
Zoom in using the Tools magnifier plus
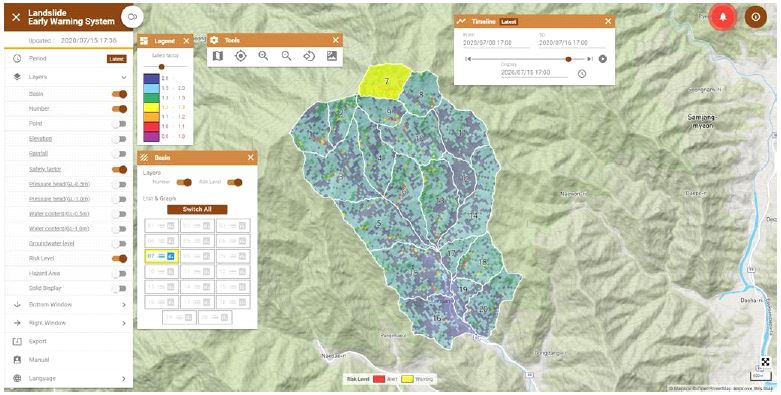click(x=263, y=56)
